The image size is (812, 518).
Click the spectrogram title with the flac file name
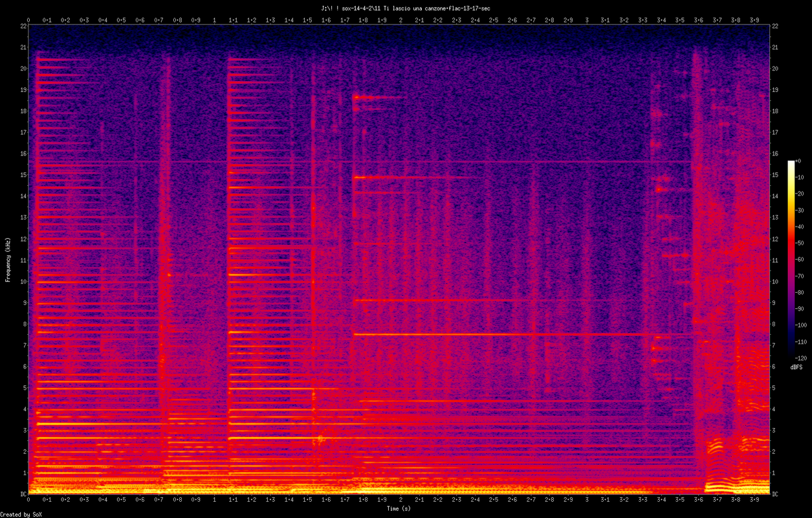click(406, 8)
